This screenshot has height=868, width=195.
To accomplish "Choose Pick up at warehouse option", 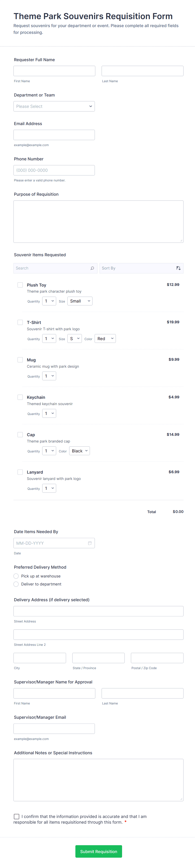I will coord(16,576).
